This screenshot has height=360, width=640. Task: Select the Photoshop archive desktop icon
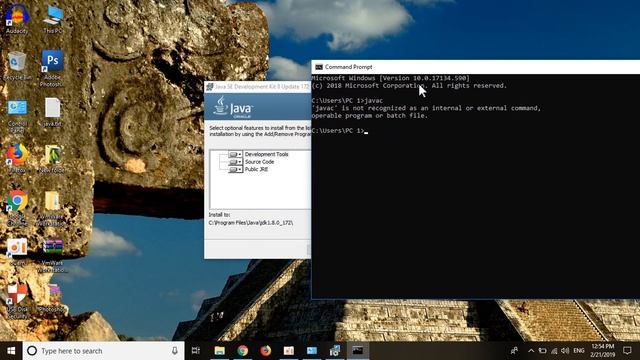[53, 298]
